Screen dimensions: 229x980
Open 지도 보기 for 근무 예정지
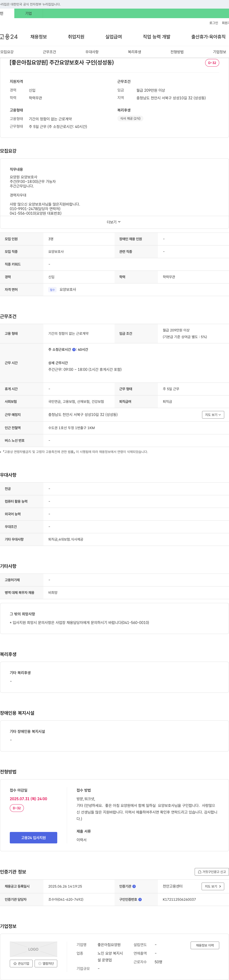click(x=213, y=415)
